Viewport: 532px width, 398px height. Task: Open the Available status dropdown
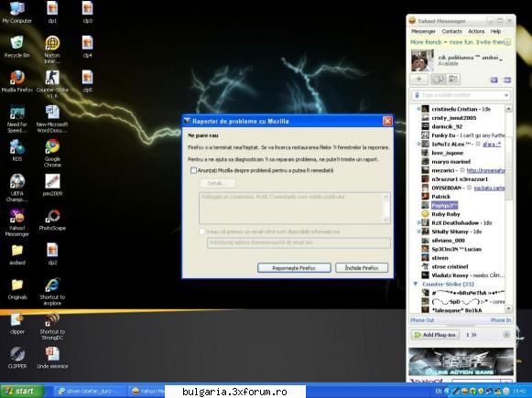point(448,64)
